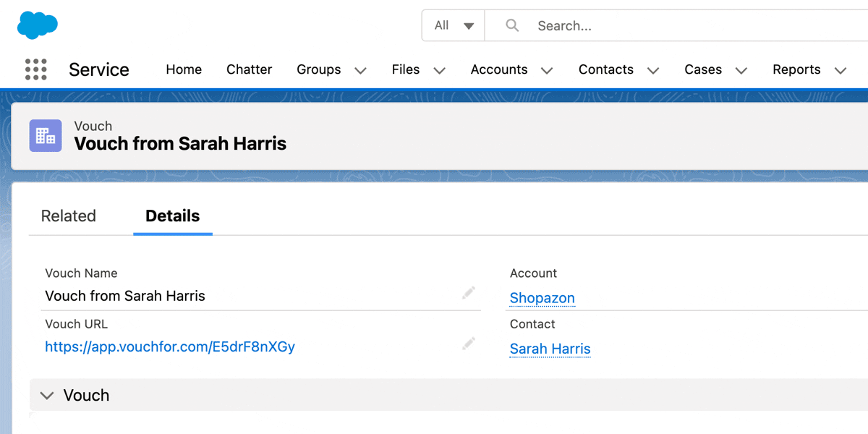Click the Salesforce cloud logo
This screenshot has height=434, width=868.
[x=38, y=25]
